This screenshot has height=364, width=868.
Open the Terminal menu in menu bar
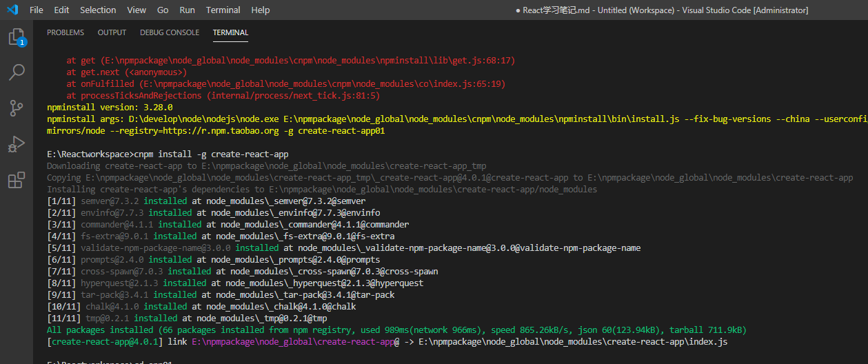pos(223,10)
